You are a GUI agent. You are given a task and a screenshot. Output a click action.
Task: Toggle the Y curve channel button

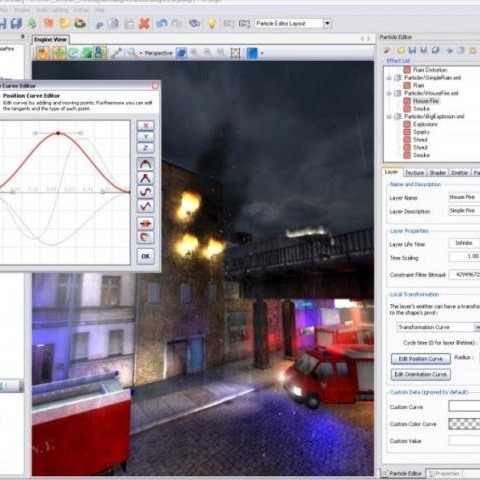point(146,137)
